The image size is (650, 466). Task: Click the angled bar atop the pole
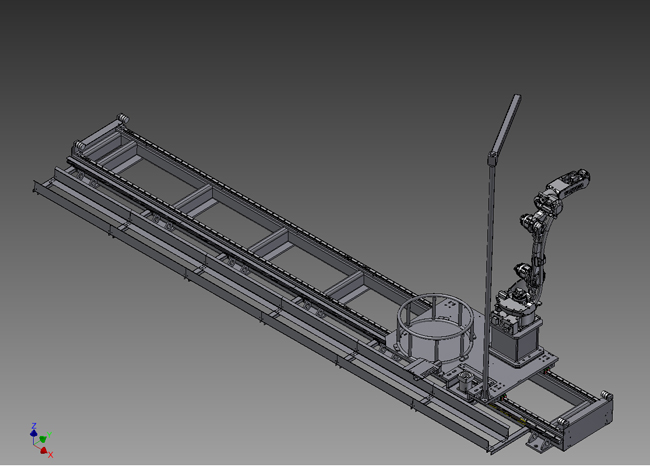505,123
